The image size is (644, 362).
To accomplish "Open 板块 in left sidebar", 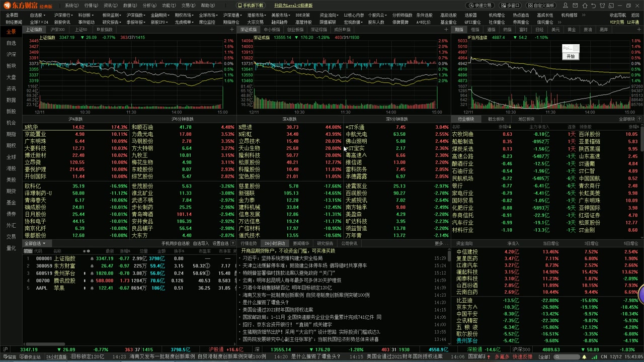I will click(11, 66).
